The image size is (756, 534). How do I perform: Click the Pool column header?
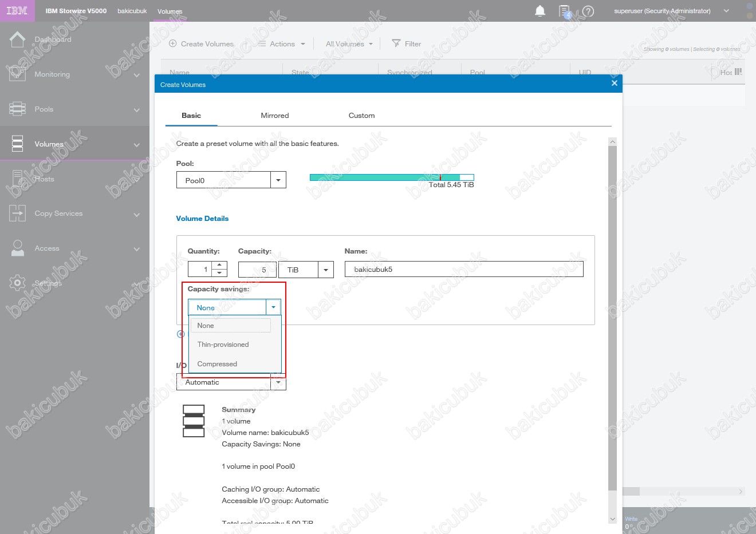477,72
